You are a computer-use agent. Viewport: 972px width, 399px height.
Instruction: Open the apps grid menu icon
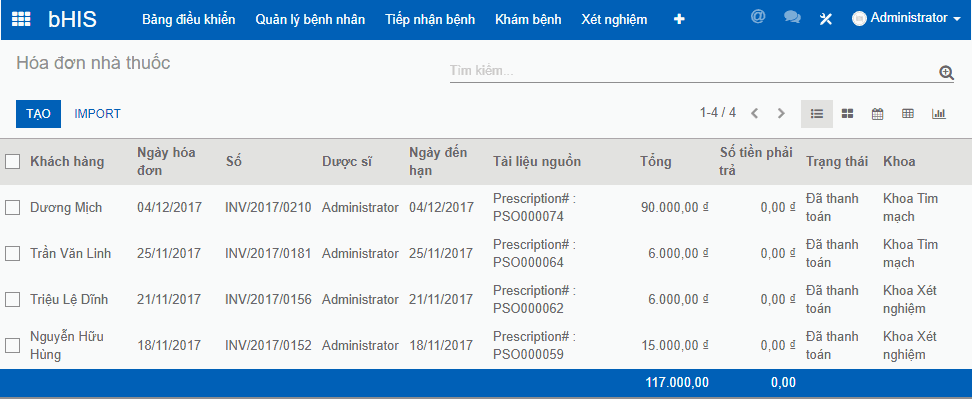pos(21,19)
